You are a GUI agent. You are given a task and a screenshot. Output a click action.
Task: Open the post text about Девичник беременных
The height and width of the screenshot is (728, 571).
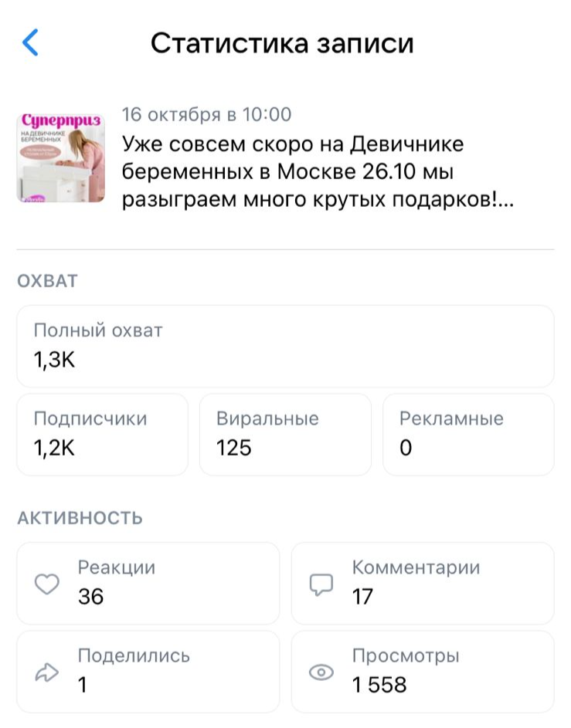pos(318,172)
